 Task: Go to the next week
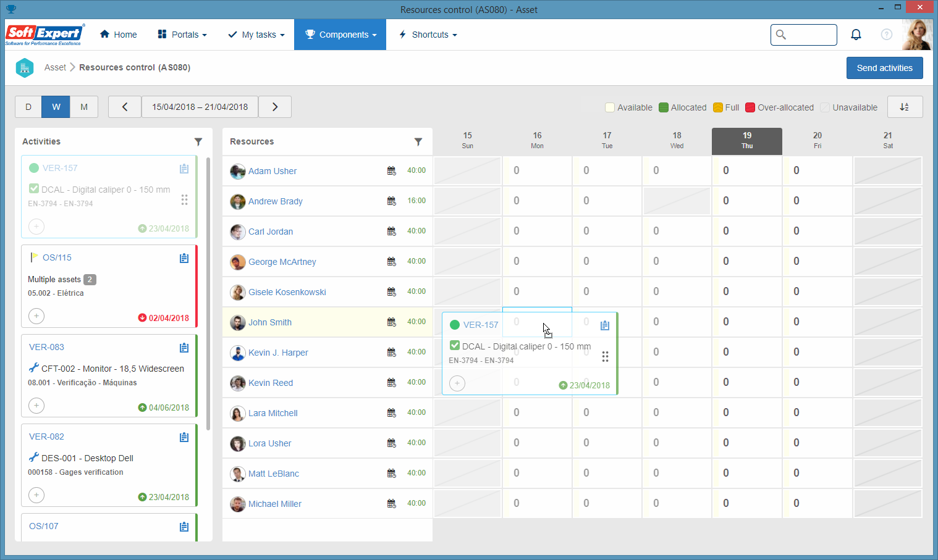275,107
